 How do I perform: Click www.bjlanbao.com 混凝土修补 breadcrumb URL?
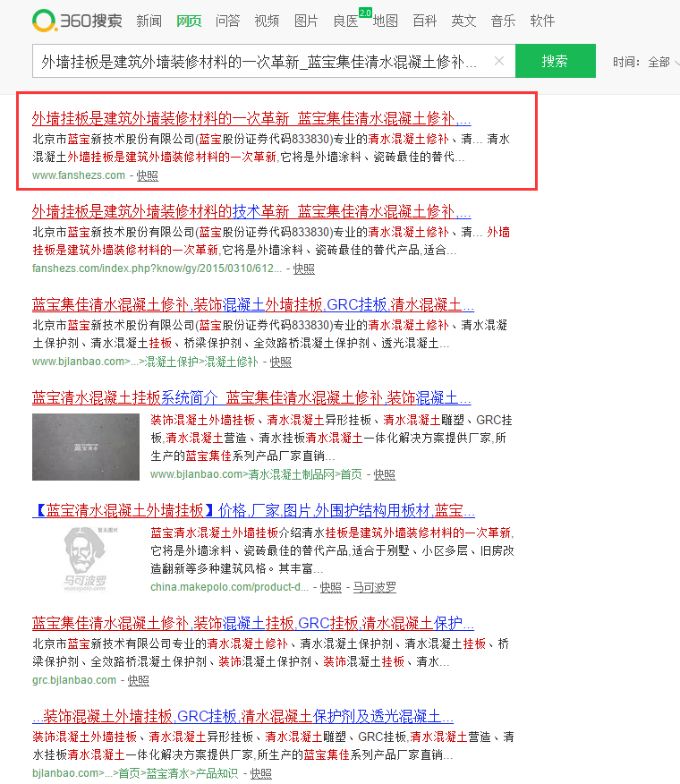(x=145, y=362)
